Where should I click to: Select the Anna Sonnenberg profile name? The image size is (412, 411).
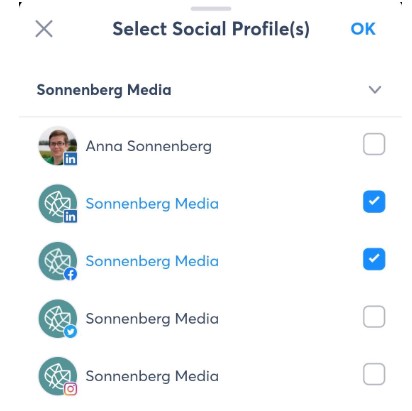pos(149,146)
